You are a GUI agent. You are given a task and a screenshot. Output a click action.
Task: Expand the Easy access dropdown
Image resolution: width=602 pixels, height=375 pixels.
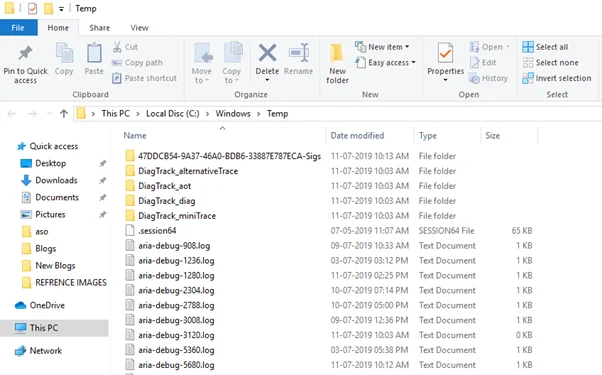[x=413, y=62]
